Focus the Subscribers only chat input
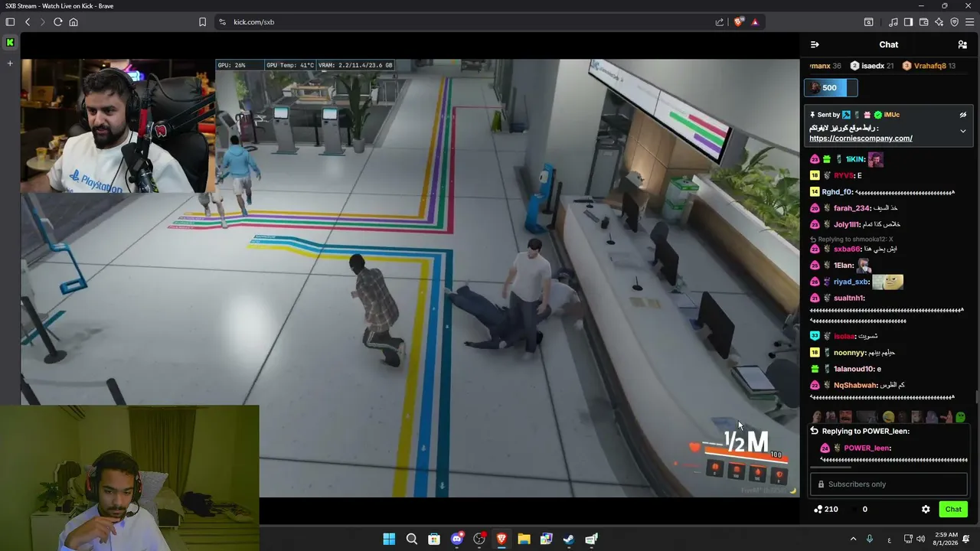Screen dimensions: 980x551 [x=889, y=484]
